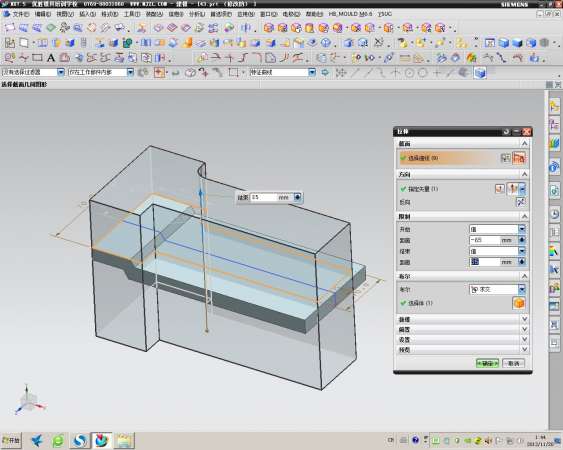The height and width of the screenshot is (450, 563).
Task: Click the reset icon in 拉伸 dialog title bar
Action: pyautogui.click(x=506, y=132)
